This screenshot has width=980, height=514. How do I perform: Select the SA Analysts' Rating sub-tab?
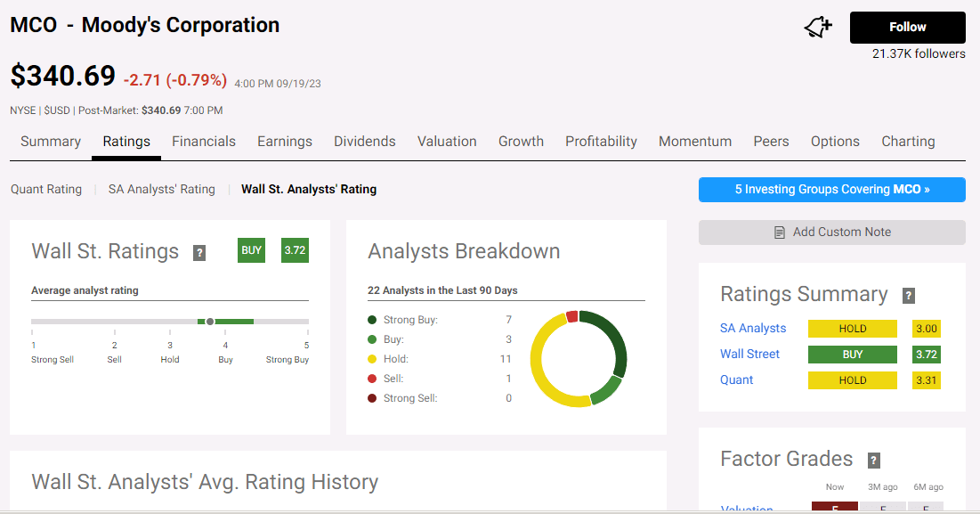coord(161,189)
